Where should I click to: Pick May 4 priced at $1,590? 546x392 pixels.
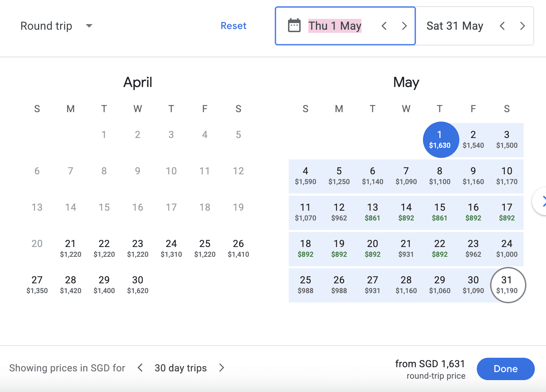pyautogui.click(x=306, y=176)
